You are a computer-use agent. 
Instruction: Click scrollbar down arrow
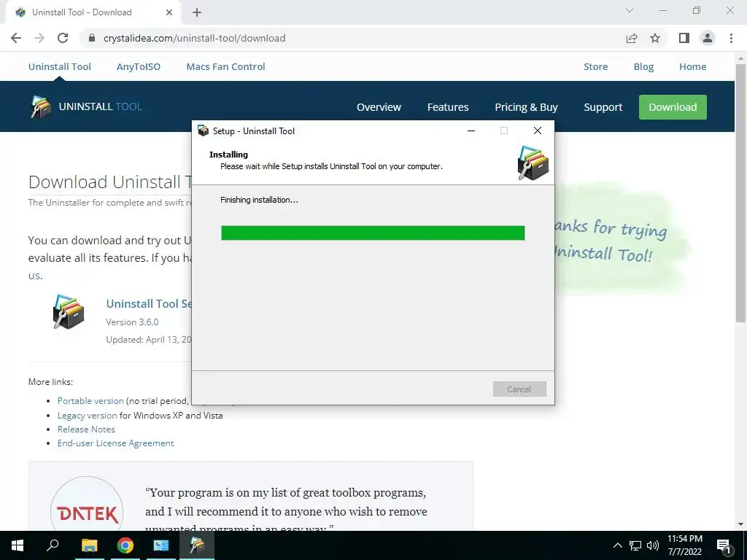coord(740,524)
